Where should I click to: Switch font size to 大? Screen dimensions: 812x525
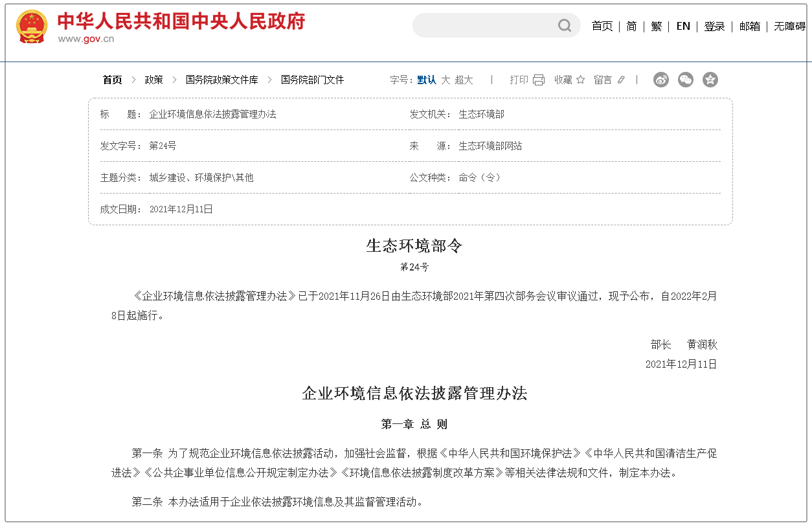[445, 80]
